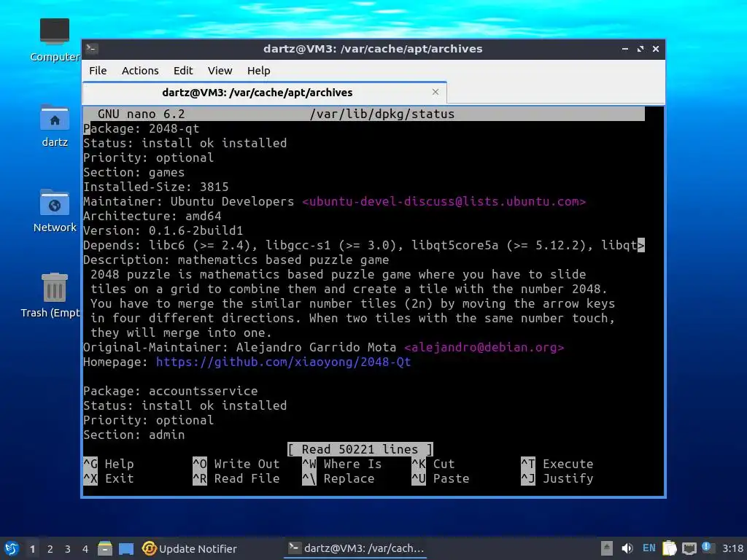This screenshot has width=747, height=560.
Task: Click the ^X Exit shortcut label
Action: click(109, 478)
